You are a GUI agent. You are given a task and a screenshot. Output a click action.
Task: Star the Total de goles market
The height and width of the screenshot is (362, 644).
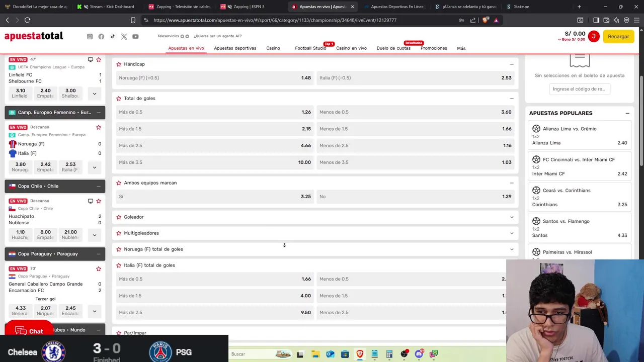pyautogui.click(x=119, y=98)
